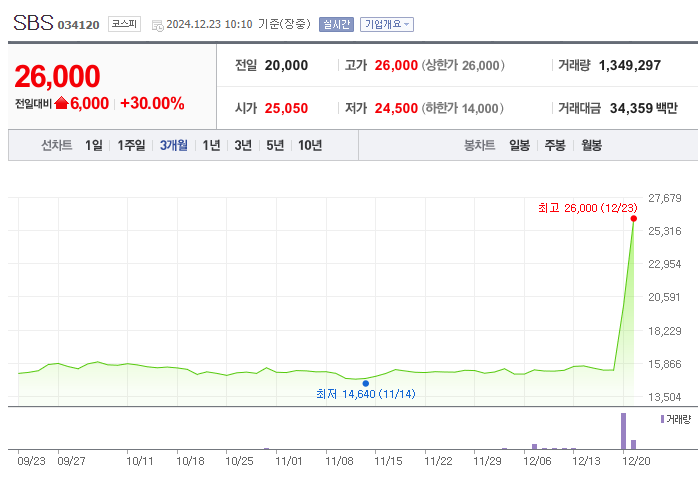Select the 1일 line chart tab
Screen dimensions: 698x477
pyautogui.click(x=94, y=145)
